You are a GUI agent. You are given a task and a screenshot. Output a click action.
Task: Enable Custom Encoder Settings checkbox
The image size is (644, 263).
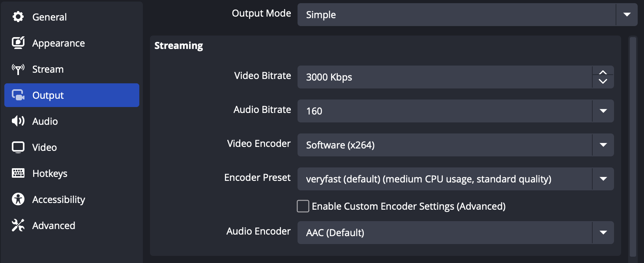(303, 206)
